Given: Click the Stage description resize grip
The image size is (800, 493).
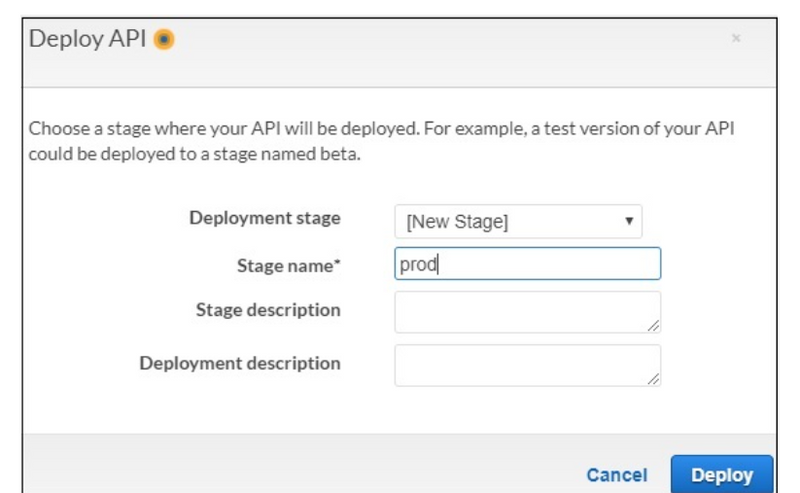Looking at the screenshot, I should (653, 326).
